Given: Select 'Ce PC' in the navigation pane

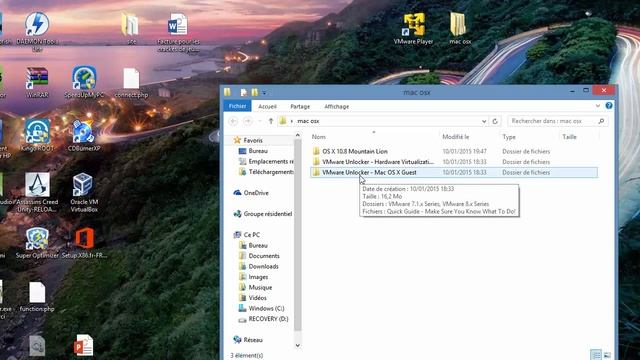Looking at the screenshot, I should (x=251, y=235).
